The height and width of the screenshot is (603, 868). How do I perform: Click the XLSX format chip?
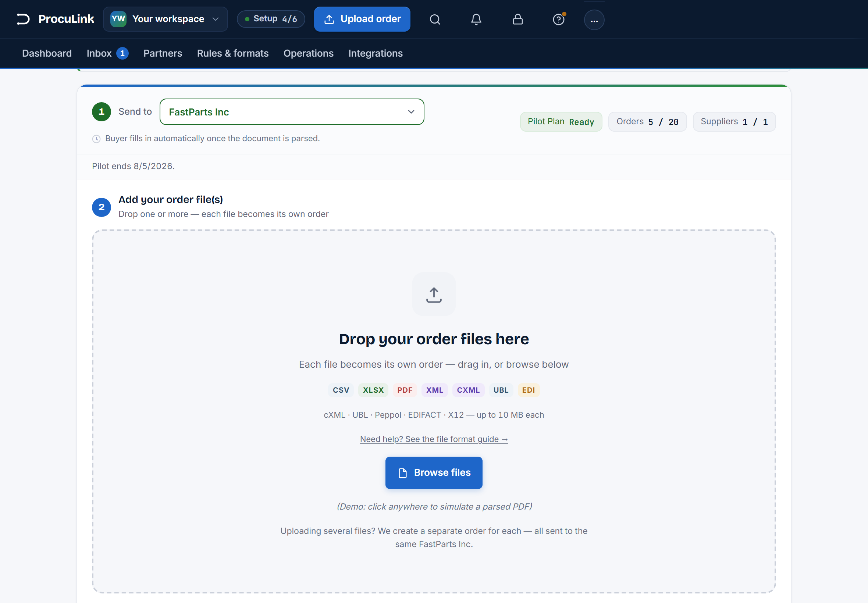373,390
